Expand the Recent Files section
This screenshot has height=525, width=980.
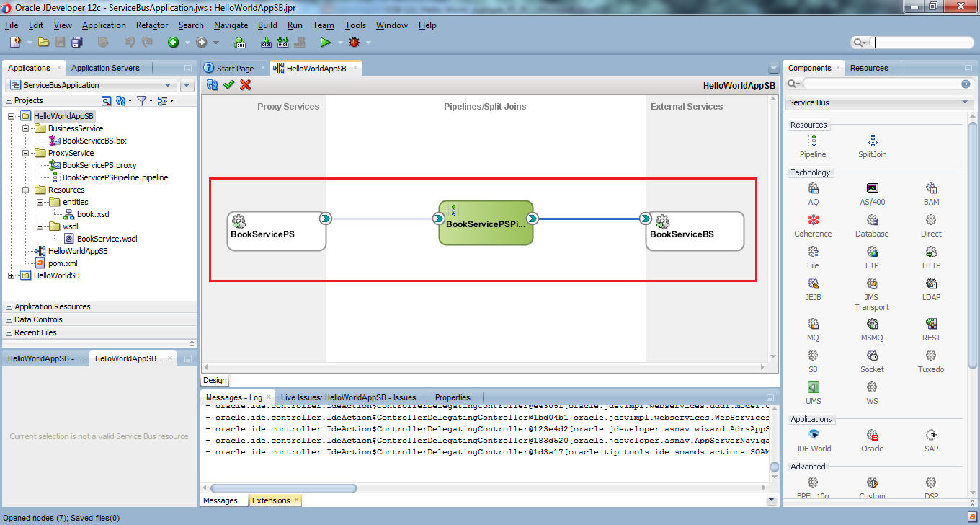9,332
